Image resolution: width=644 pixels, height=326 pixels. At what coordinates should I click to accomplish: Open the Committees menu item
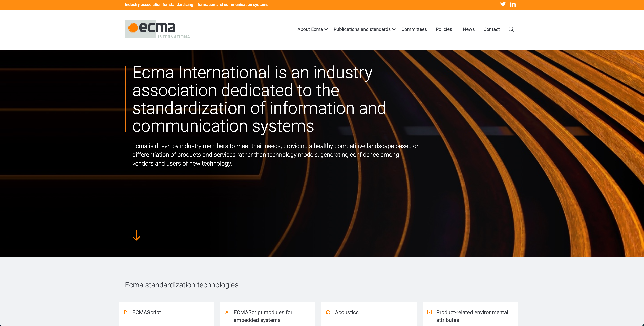pyautogui.click(x=414, y=30)
